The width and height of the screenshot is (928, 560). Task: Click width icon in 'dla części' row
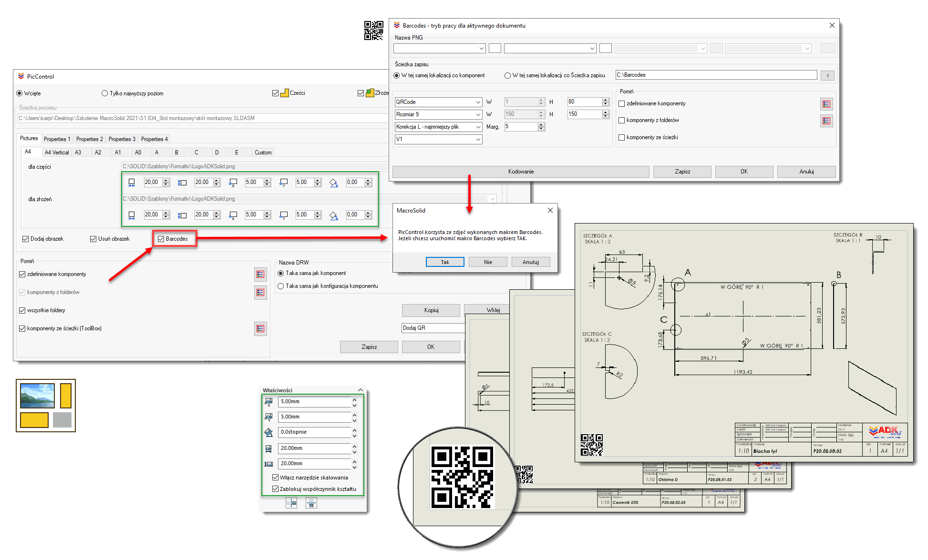[x=132, y=183]
